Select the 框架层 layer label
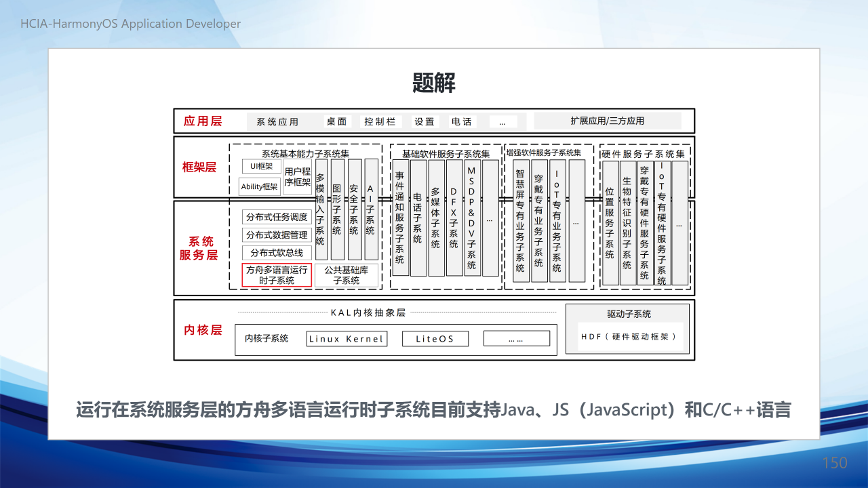The height and width of the screenshot is (488, 868). [x=199, y=167]
